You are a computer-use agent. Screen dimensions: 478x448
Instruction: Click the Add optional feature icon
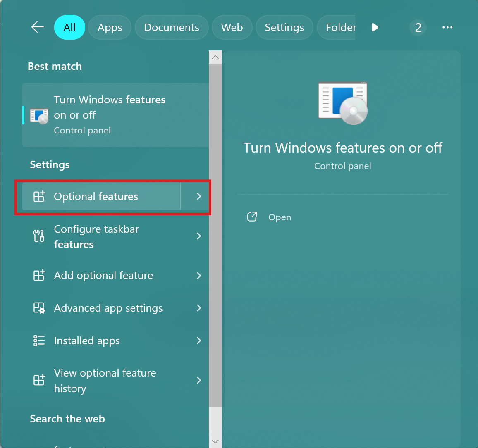click(39, 275)
